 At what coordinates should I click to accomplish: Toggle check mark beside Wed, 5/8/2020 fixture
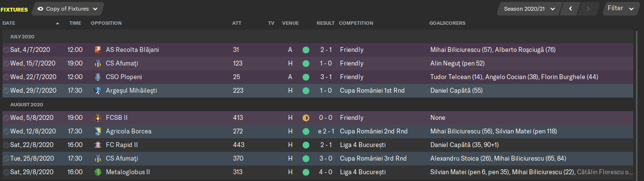pos(6,118)
